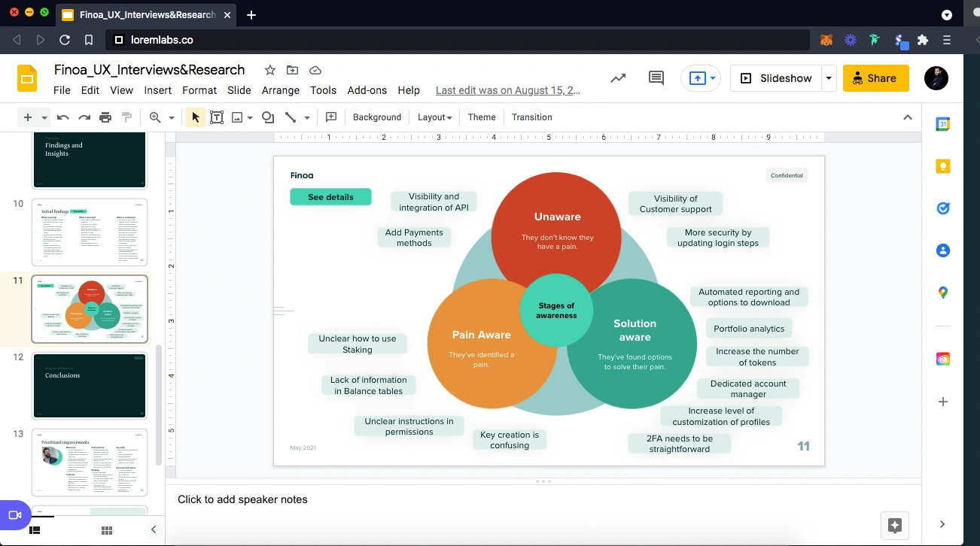The height and width of the screenshot is (546, 980).
Task: Open a new browser tab
Action: point(251,15)
